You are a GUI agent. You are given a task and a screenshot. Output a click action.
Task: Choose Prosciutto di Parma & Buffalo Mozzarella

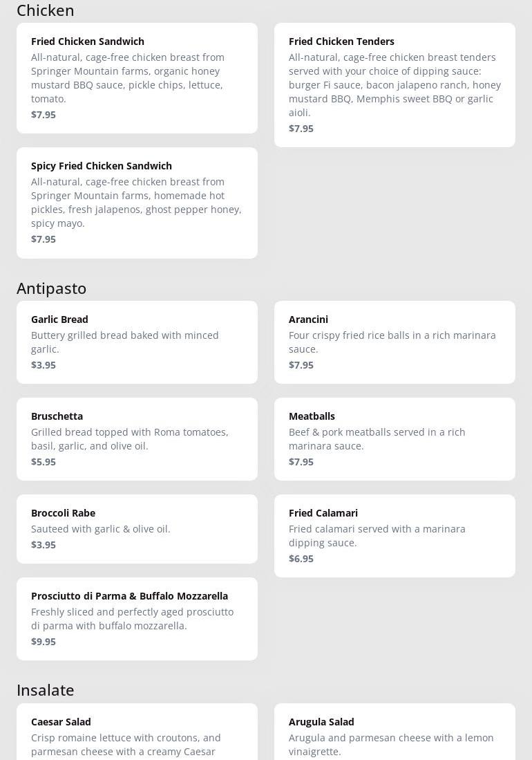pyautogui.click(x=137, y=618)
